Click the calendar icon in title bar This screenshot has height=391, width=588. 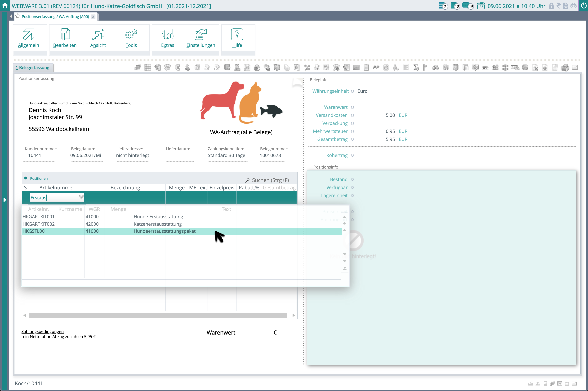(x=481, y=6)
